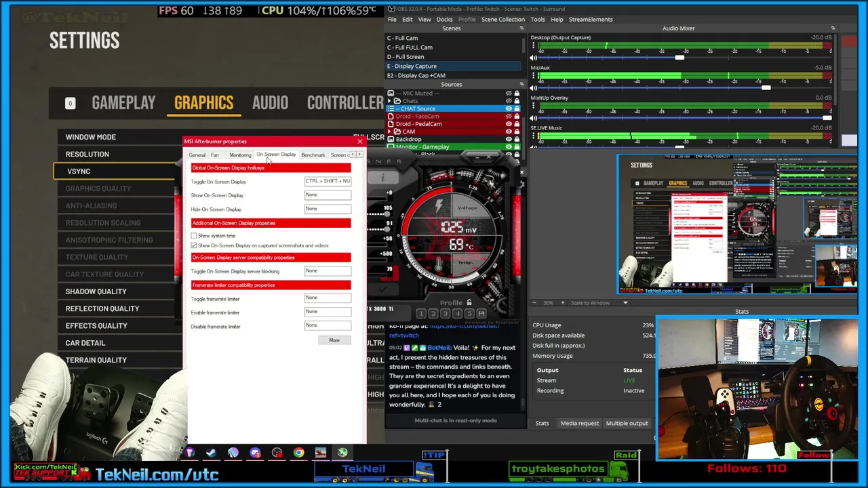Toggle the Afterburner profile lock icon

click(x=469, y=302)
